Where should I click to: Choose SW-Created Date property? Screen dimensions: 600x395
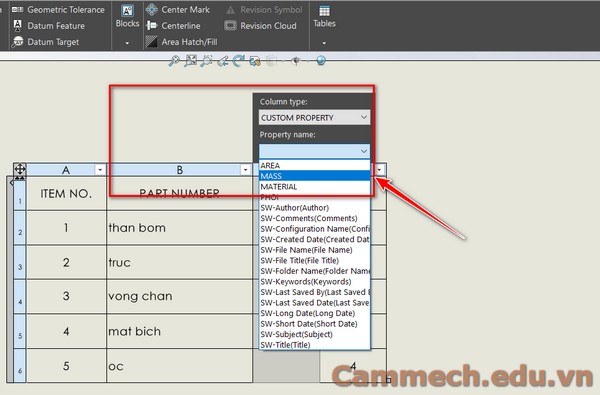click(315, 239)
